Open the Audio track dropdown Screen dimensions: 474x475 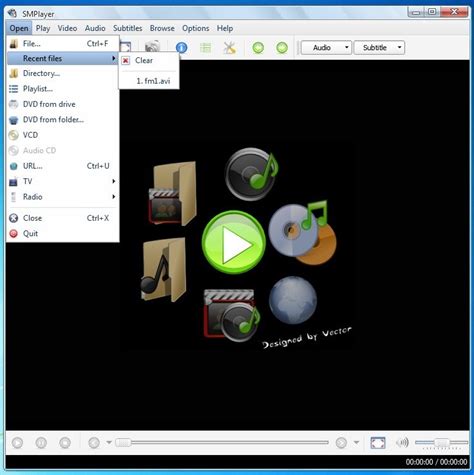[326, 48]
